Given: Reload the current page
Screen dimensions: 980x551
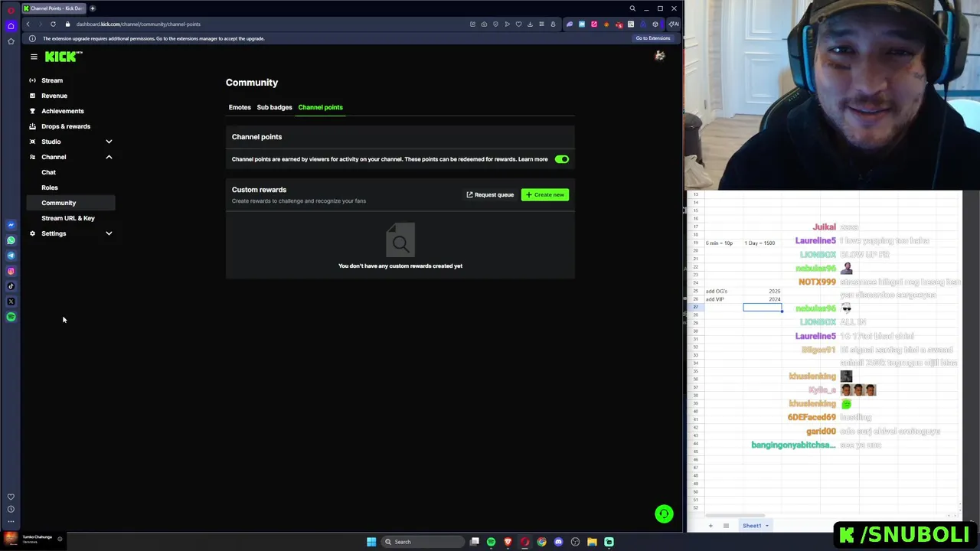Looking at the screenshot, I should pos(53,24).
